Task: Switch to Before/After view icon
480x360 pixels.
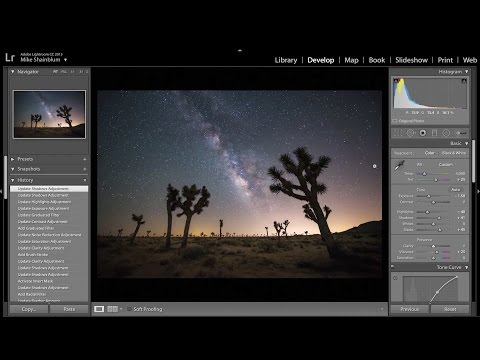Action: [112, 309]
